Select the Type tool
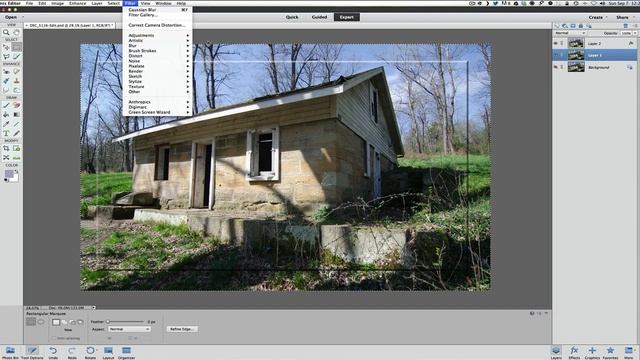The width and height of the screenshot is (640, 360). (x=6, y=133)
